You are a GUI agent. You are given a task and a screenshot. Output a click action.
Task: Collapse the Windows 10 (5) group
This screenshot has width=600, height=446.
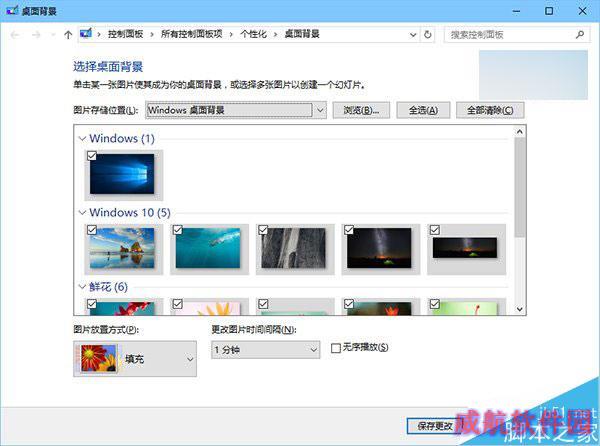point(82,213)
